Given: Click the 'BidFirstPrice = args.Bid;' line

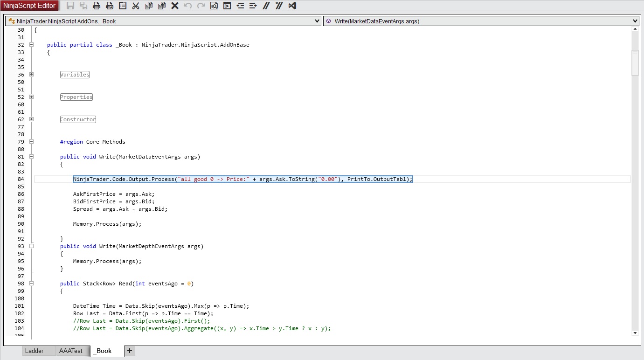Looking at the screenshot, I should click(x=114, y=201).
